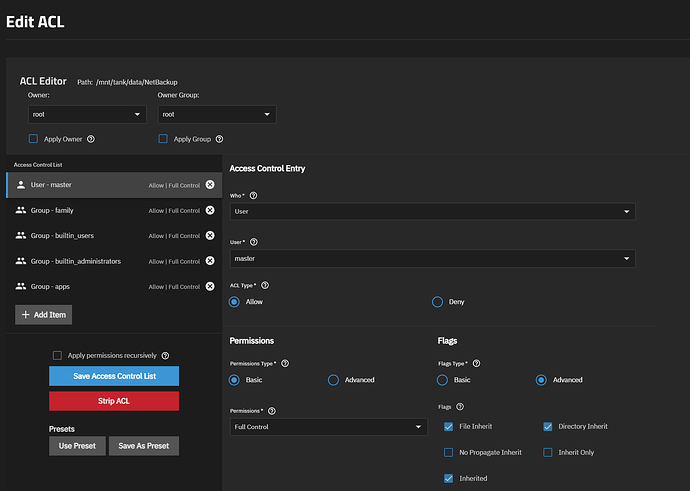The width and height of the screenshot is (690, 491).
Task: Delete the Group - builtin_administrators entry
Action: pos(210,261)
